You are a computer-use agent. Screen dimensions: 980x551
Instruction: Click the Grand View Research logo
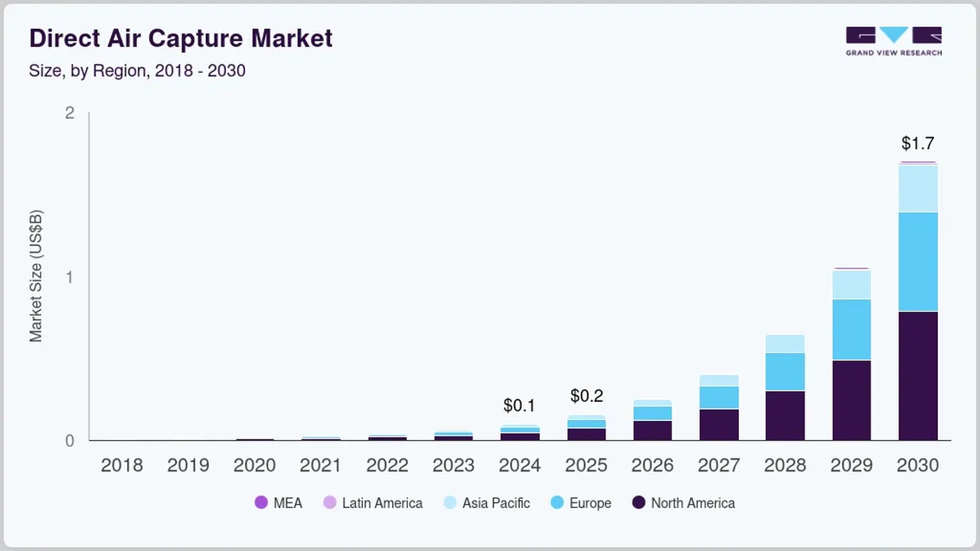(x=893, y=41)
